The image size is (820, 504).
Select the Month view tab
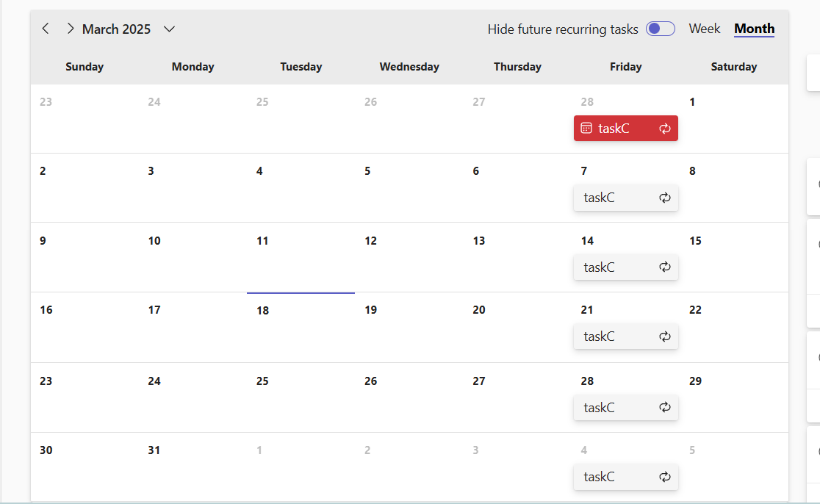(754, 29)
